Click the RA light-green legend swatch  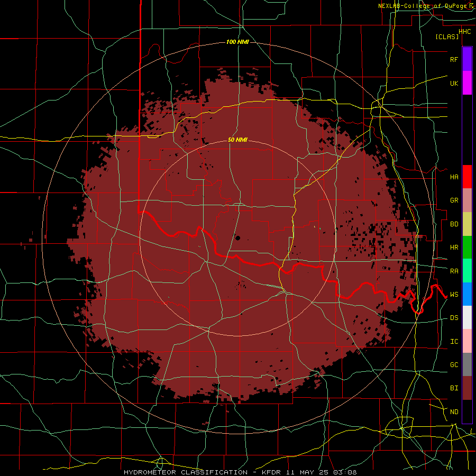[467, 271]
